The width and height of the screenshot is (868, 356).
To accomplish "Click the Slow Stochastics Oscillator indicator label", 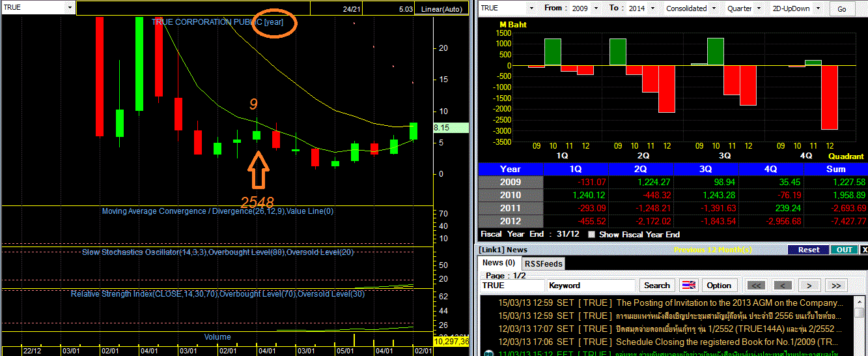I will tap(217, 252).
